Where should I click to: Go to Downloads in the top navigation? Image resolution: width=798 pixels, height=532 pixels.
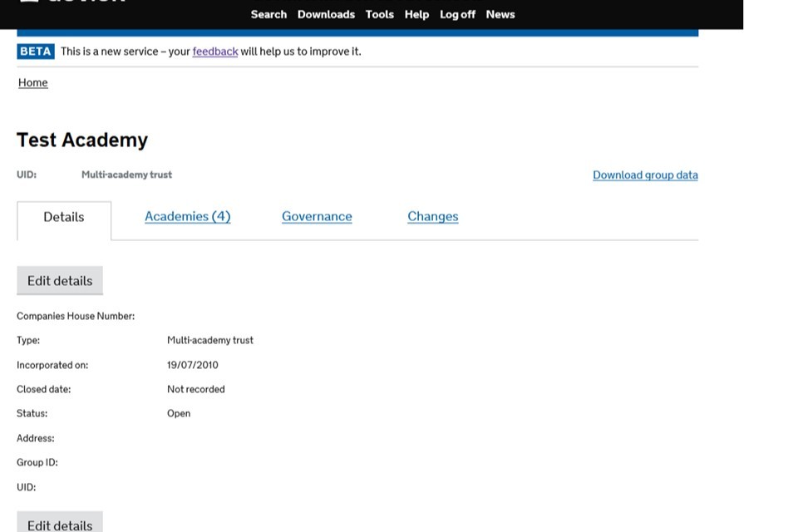coord(326,14)
